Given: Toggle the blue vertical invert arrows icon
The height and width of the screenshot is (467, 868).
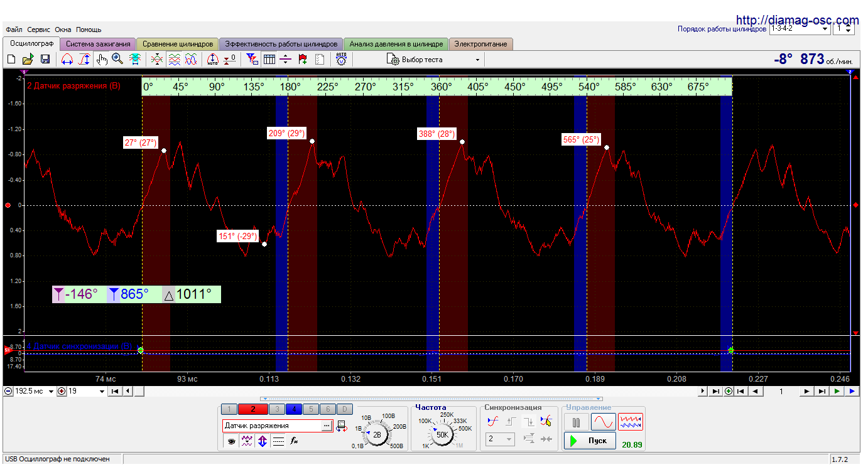Looking at the screenshot, I should tap(263, 441).
